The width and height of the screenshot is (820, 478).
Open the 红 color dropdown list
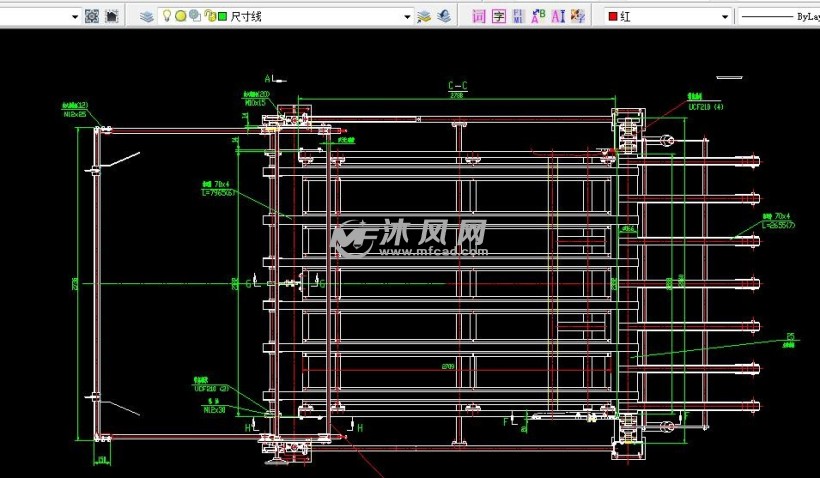click(725, 16)
